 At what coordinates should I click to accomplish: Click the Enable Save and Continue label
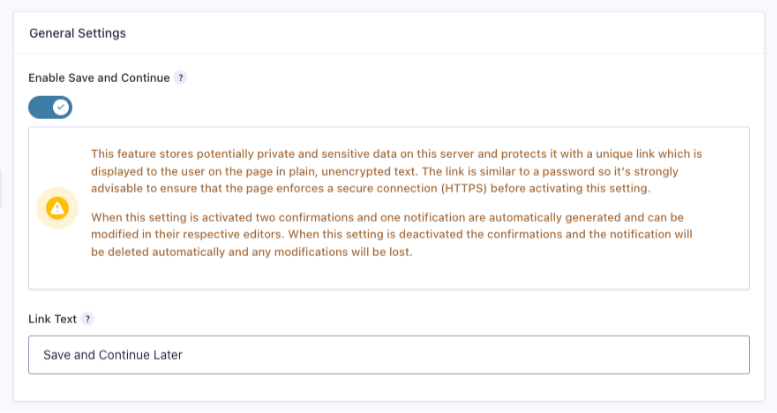pyautogui.click(x=99, y=78)
